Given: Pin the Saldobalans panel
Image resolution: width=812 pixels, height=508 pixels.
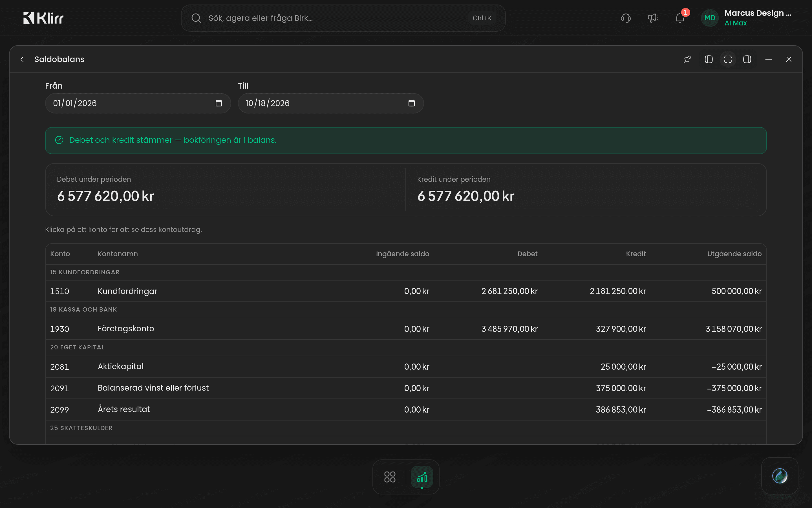Looking at the screenshot, I should click(687, 60).
